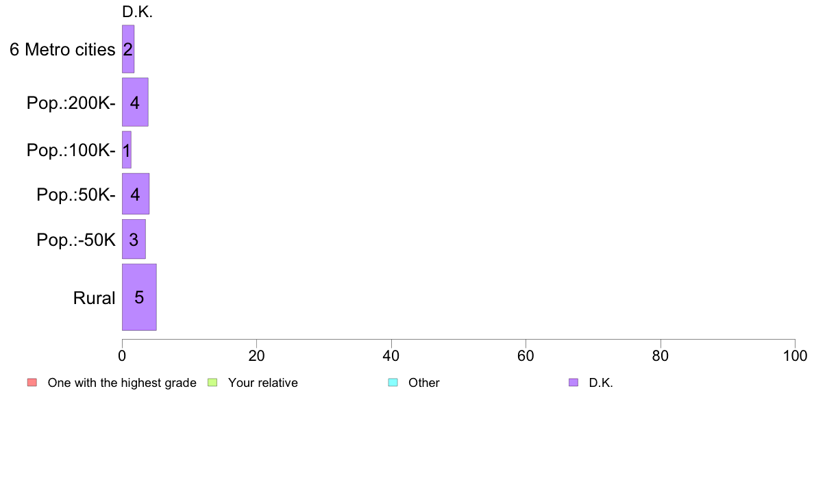
Task: Click the cyan 'Other' legend swatch
Action: (393, 383)
